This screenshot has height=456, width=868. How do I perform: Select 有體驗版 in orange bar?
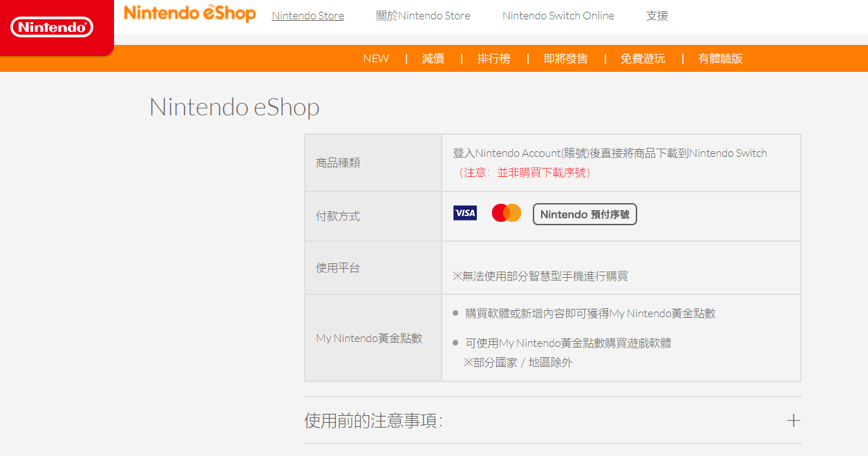click(720, 59)
